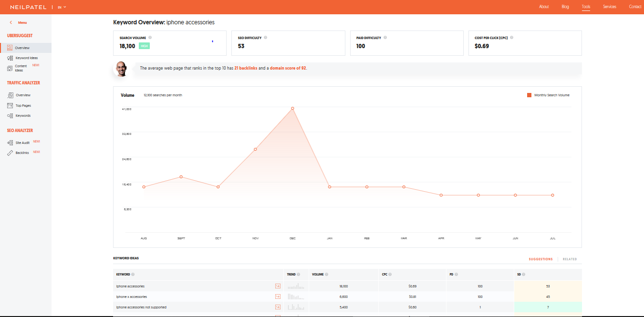The image size is (644, 317).
Task: Click the TRAFFIC ANALYZER section heading
Action: (23, 83)
